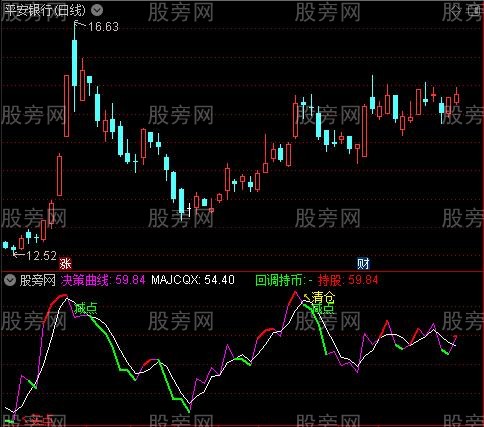Click the red 持股: 59.84 value

tap(348, 280)
